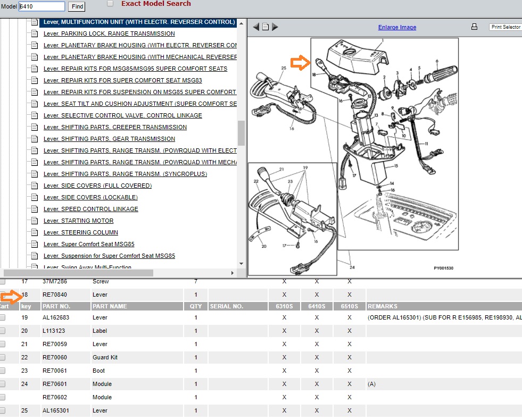
Task: Open Lever, SPEED CONTROL LINKAGE page
Action: point(91,209)
